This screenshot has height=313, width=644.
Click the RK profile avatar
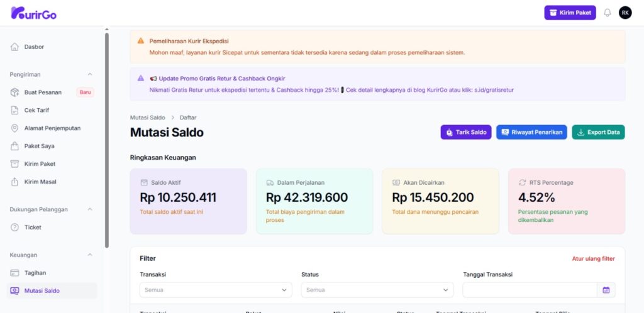point(625,13)
